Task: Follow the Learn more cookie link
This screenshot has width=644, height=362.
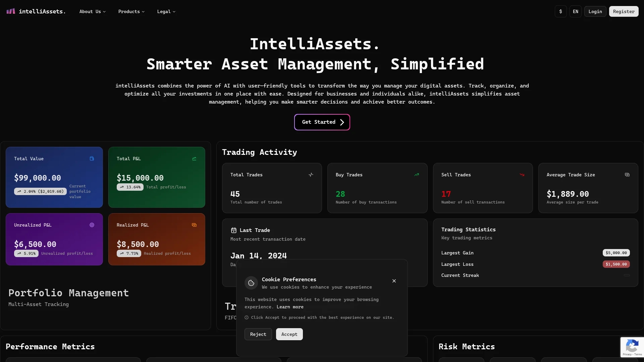Action: click(x=290, y=307)
